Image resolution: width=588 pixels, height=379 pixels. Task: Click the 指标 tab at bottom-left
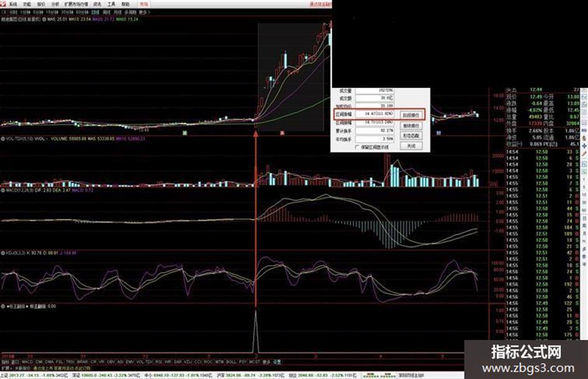pyautogui.click(x=5, y=362)
